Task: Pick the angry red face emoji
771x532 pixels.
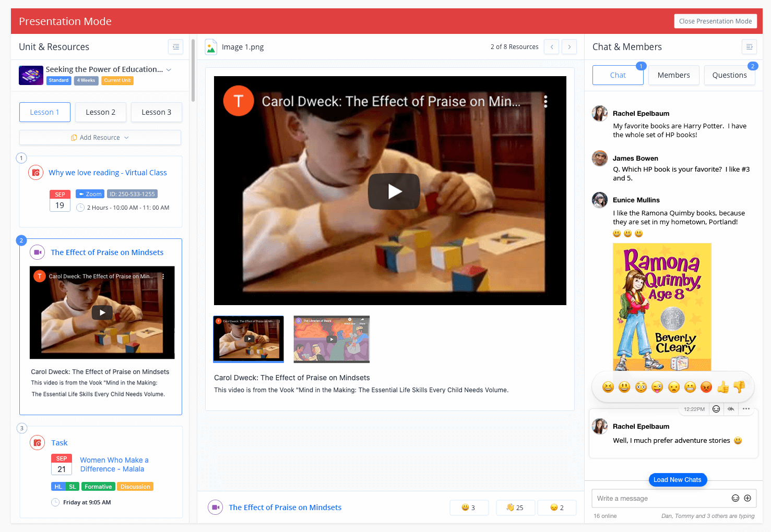Action: [706, 387]
